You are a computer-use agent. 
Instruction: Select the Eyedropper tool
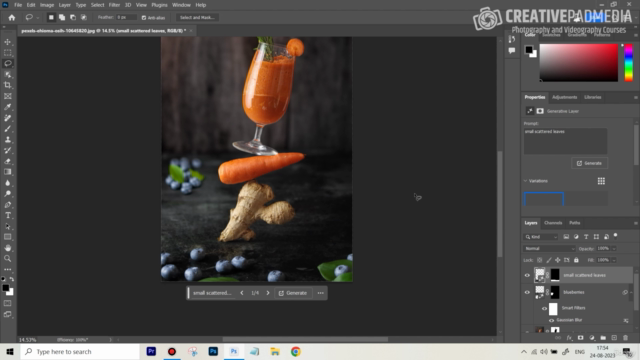(7, 107)
